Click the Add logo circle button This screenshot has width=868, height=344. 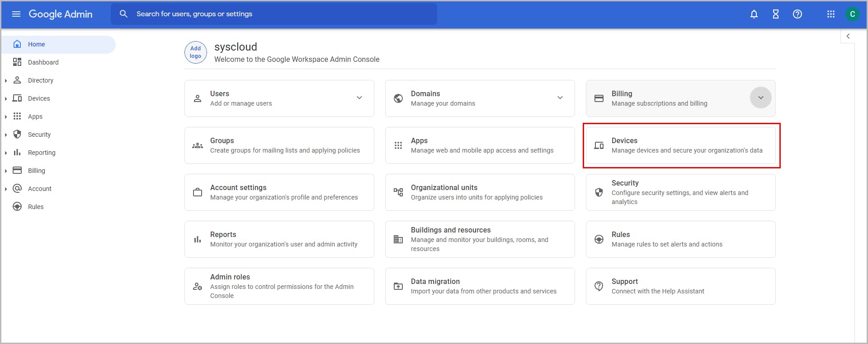196,52
